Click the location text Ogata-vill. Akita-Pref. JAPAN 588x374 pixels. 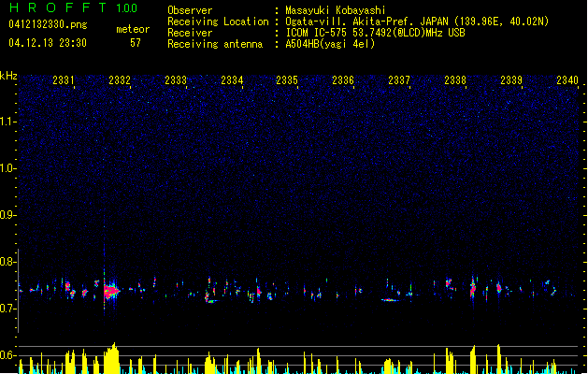(368, 22)
